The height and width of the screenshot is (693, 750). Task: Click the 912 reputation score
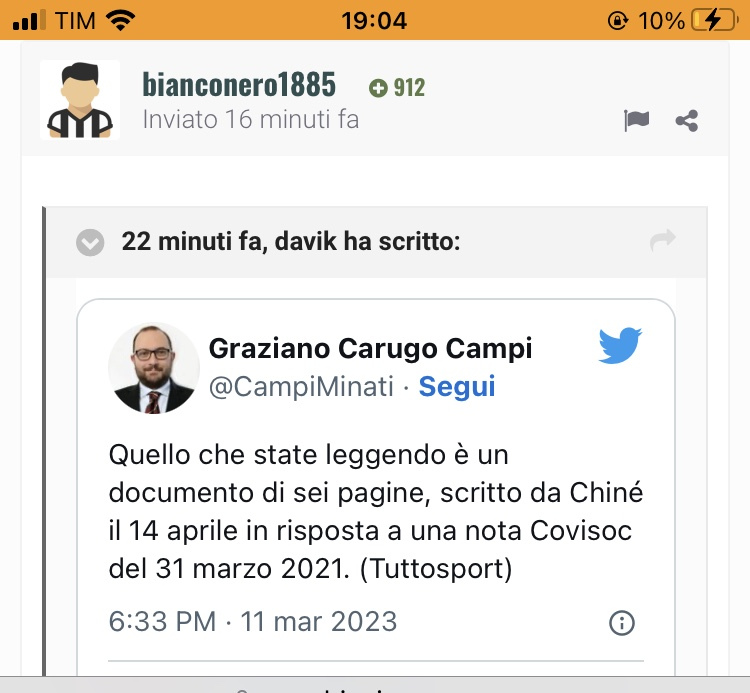(409, 88)
